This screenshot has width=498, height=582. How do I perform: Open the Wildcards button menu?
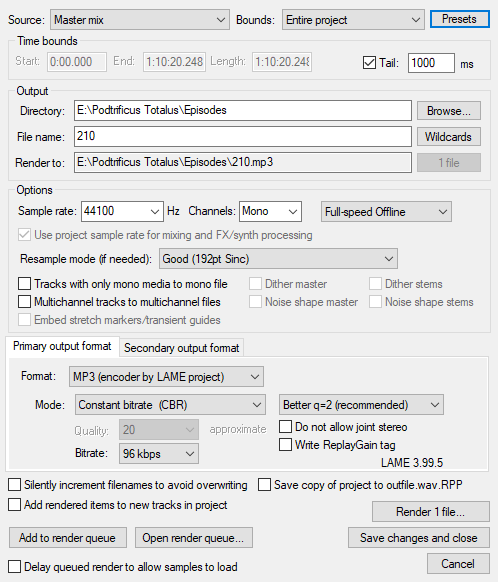pyautogui.click(x=449, y=137)
